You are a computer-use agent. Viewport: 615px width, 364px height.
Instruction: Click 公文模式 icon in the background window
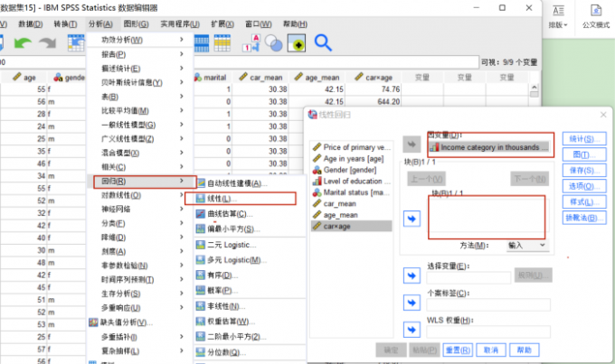coord(596,16)
